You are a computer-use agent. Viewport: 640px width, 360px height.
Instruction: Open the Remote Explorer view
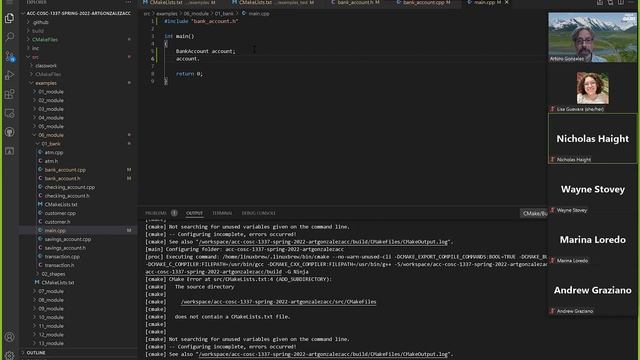click(x=9, y=113)
